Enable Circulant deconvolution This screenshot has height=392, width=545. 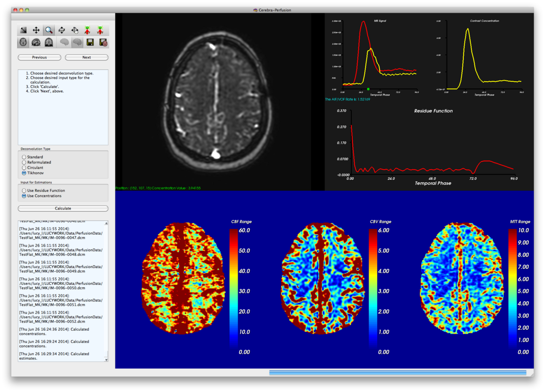point(24,168)
